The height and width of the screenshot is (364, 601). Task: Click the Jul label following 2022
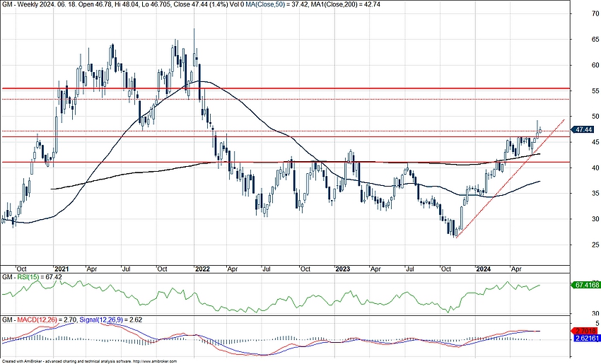tap(266, 269)
